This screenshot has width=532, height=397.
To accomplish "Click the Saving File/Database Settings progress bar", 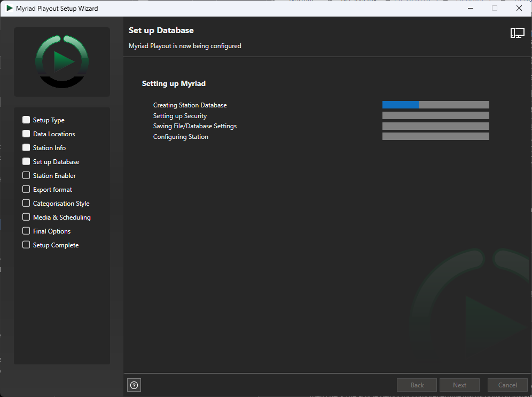I will [436, 126].
